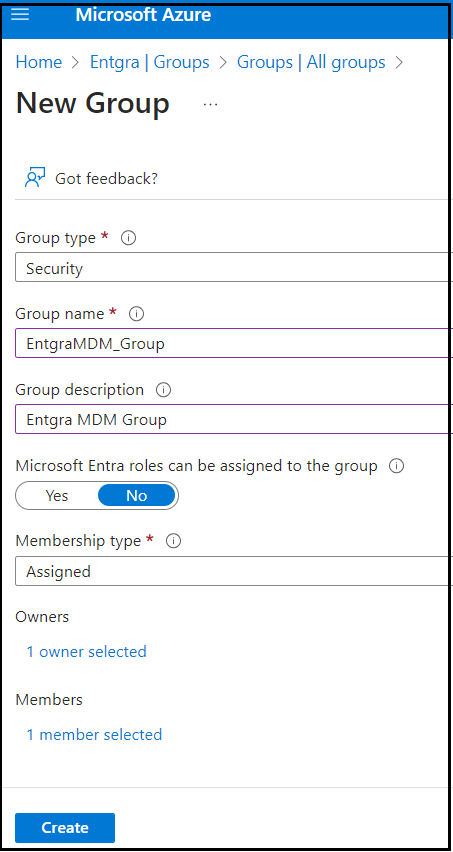Open the Group type dropdown showing Security
Viewport: 453px width, 852px height.
[x=234, y=267]
